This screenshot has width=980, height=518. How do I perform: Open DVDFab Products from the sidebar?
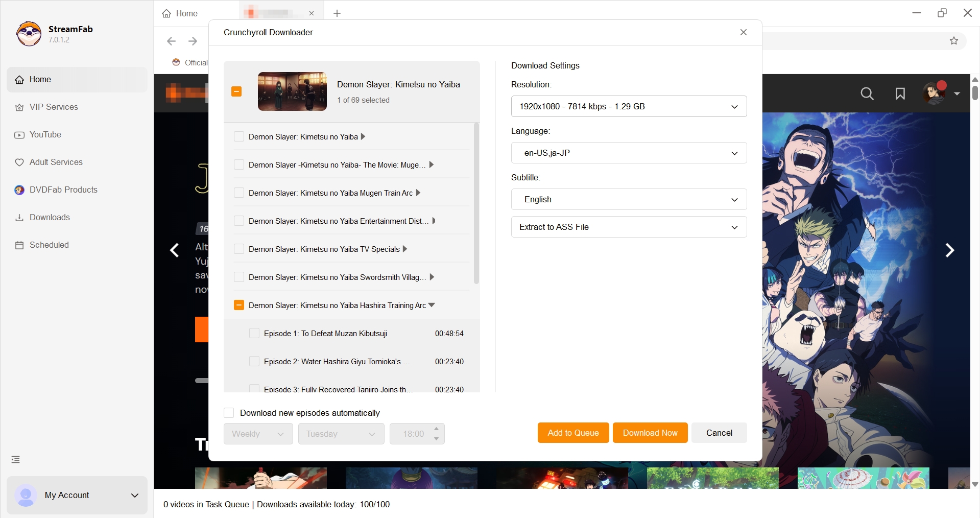[x=63, y=190]
